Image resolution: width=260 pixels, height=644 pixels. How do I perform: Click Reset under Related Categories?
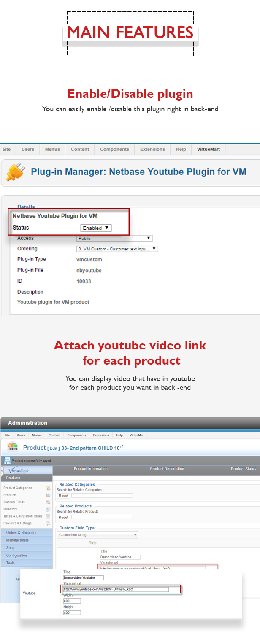(x=63, y=496)
